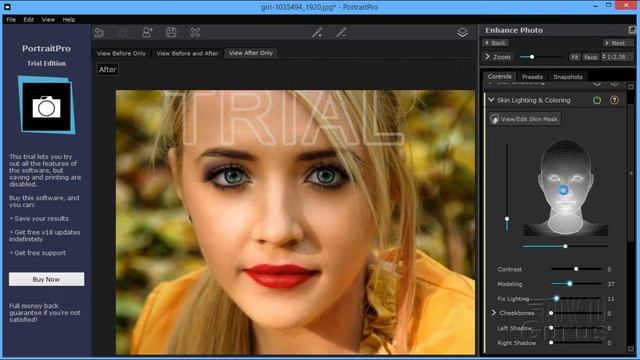Click vertical lighting slider beside head model

[x=507, y=187]
